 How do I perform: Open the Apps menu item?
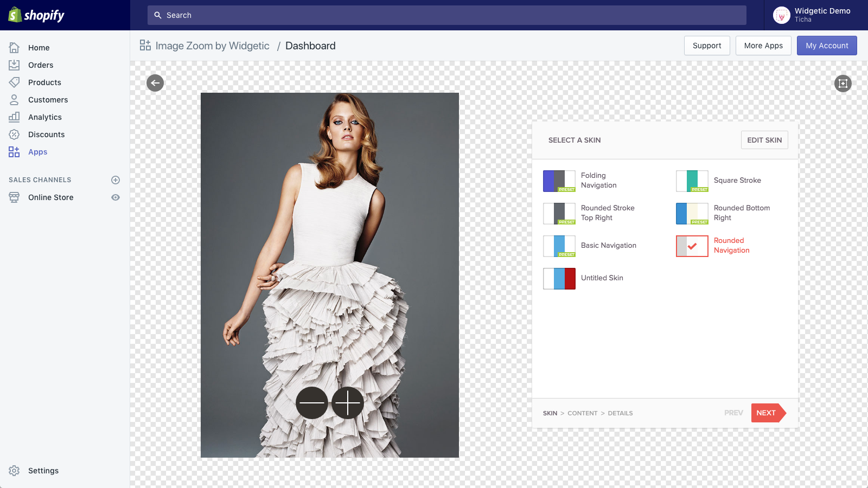(x=38, y=152)
